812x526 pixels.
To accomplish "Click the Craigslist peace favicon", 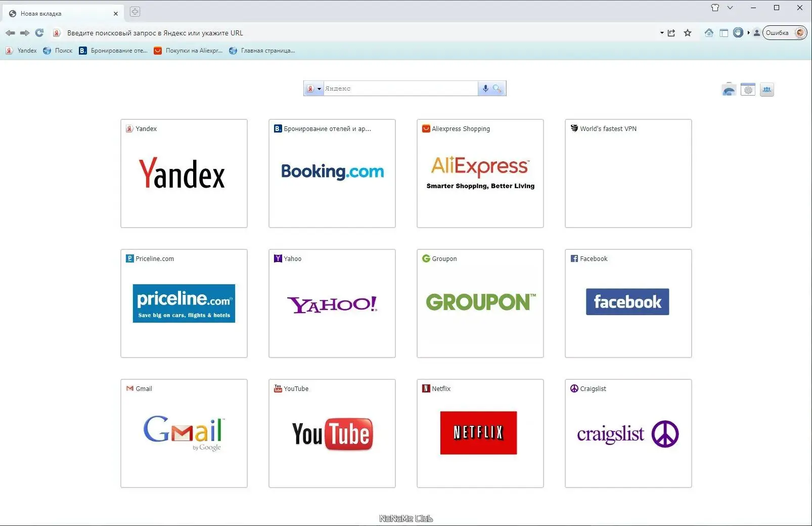I will tap(574, 388).
